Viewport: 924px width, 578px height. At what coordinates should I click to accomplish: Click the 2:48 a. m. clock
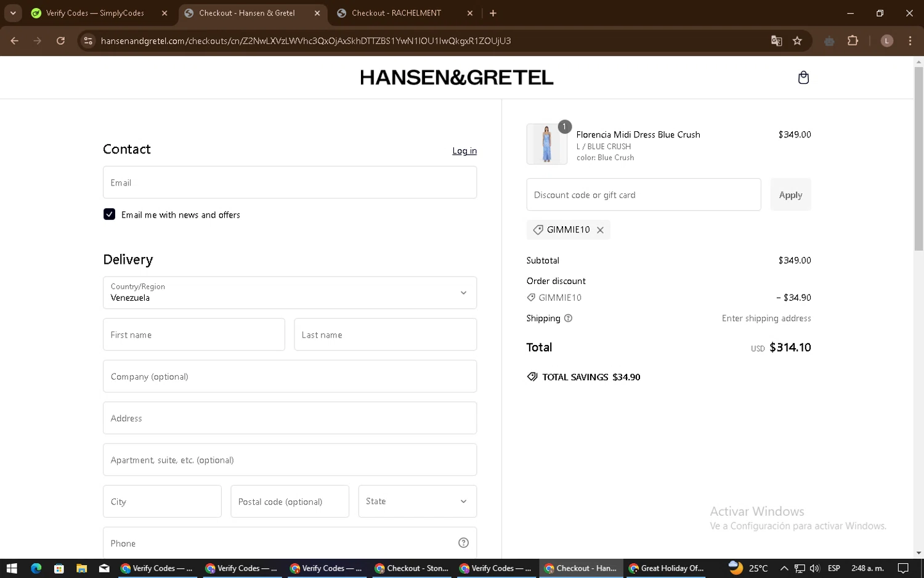coord(867,568)
